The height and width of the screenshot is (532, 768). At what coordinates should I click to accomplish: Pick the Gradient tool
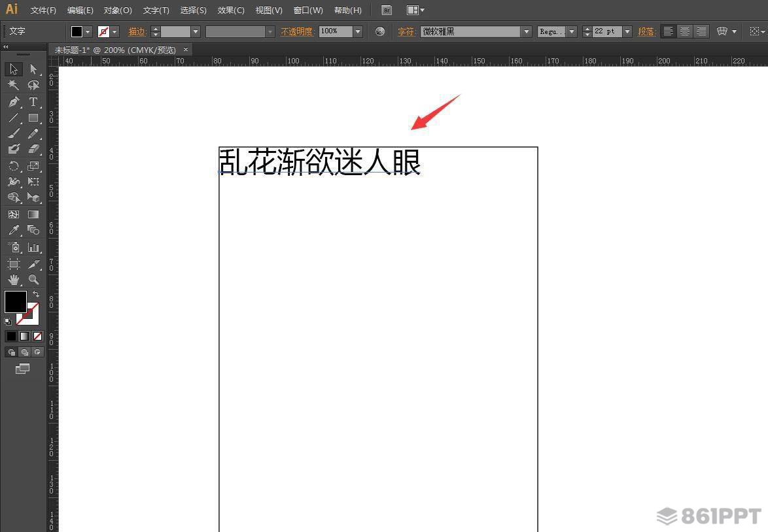point(33,214)
